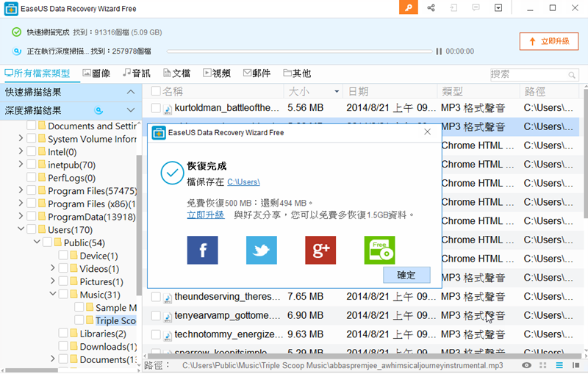
Task: Collapse the 快速掃描結果 section
Action: point(130,92)
